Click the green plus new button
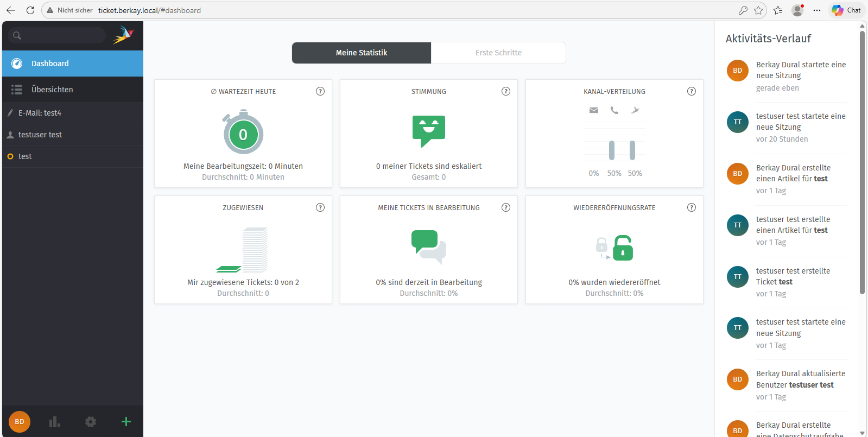The width and height of the screenshot is (868, 437). coord(126,422)
